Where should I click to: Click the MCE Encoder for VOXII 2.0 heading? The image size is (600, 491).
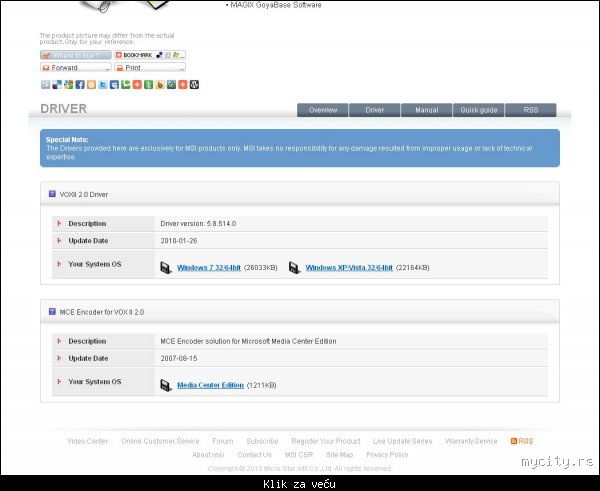pyautogui.click(x=102, y=312)
